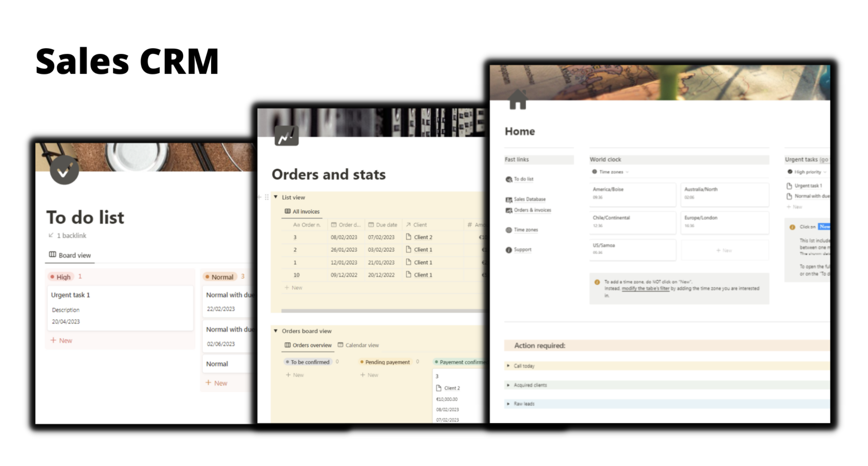The width and height of the screenshot is (868, 466).
Task: Click the Sales Database icon in fast links
Action: click(508, 199)
